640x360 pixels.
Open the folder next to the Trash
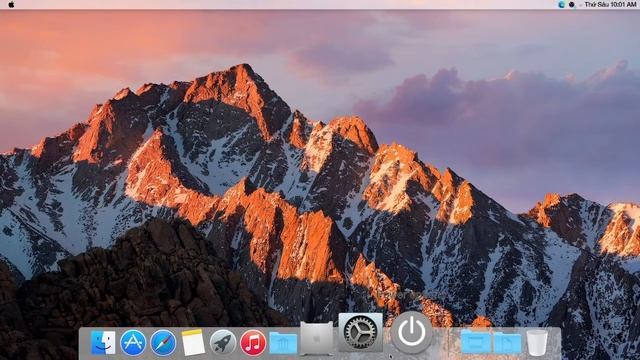pyautogui.click(x=507, y=342)
